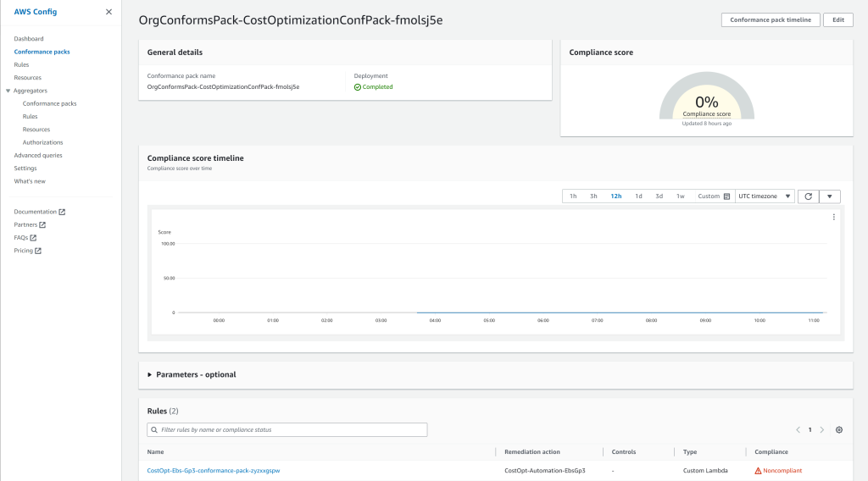Click the external link icon beside FAQs
The image size is (868, 481).
pyautogui.click(x=33, y=238)
